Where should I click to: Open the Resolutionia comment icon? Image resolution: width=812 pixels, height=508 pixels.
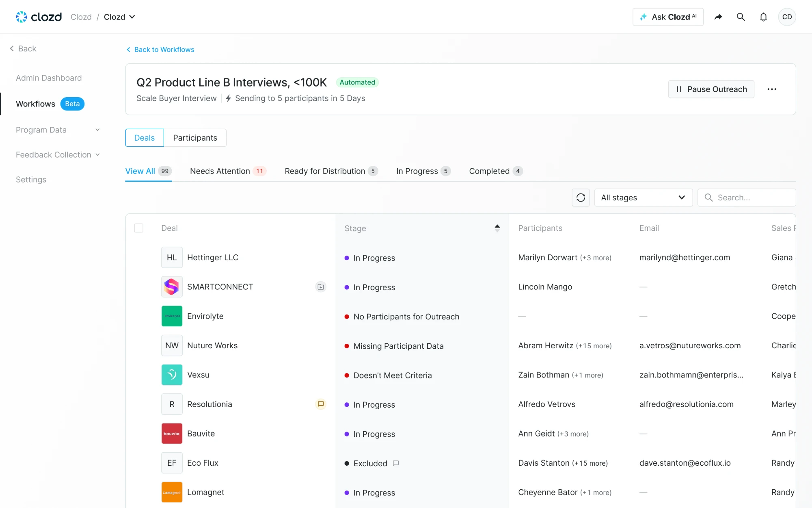[x=321, y=404]
